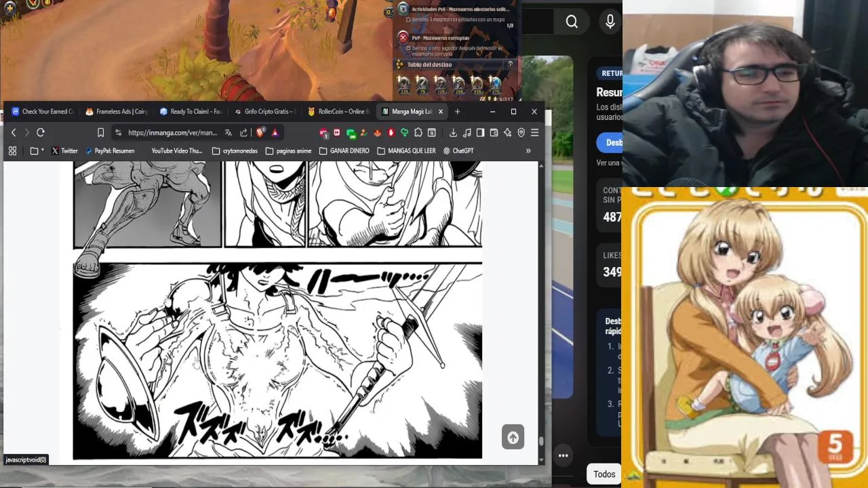Click the YouTube voice search microphone
The height and width of the screenshot is (488, 868).
[x=610, y=22]
